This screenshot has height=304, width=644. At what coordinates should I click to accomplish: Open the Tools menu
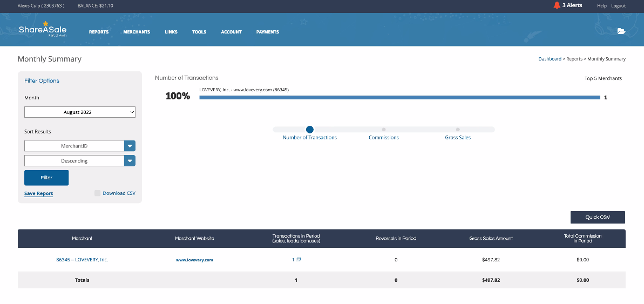click(199, 32)
